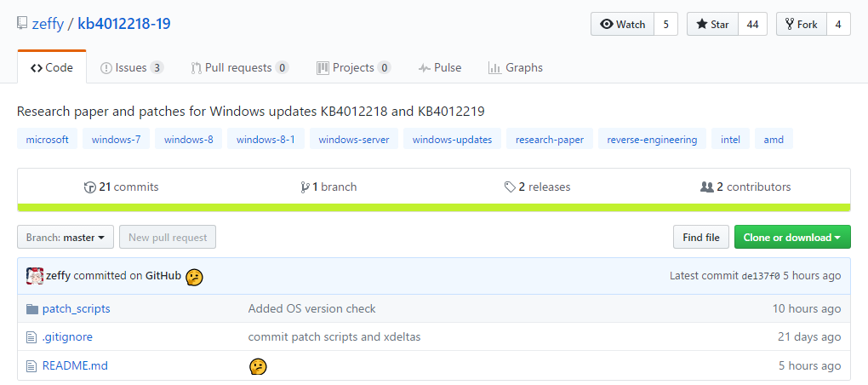Open the zeffy owner profile link
This screenshot has width=868, height=385.
coord(48,24)
